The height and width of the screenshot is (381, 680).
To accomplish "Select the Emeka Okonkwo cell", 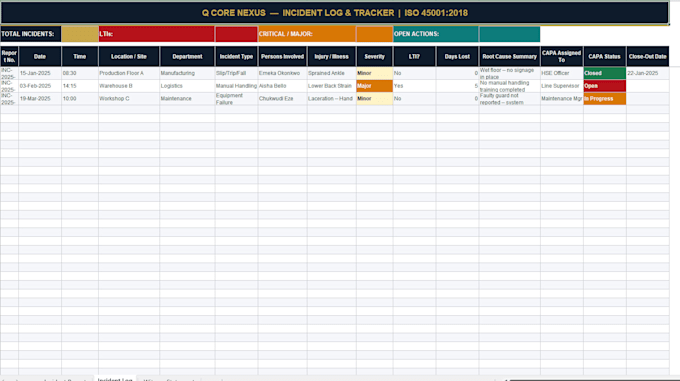I will (x=282, y=73).
